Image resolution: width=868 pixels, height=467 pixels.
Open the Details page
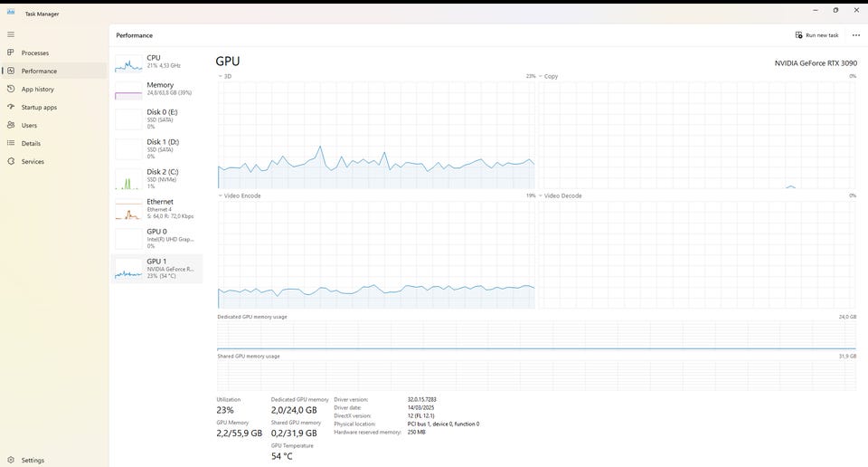coord(53,143)
